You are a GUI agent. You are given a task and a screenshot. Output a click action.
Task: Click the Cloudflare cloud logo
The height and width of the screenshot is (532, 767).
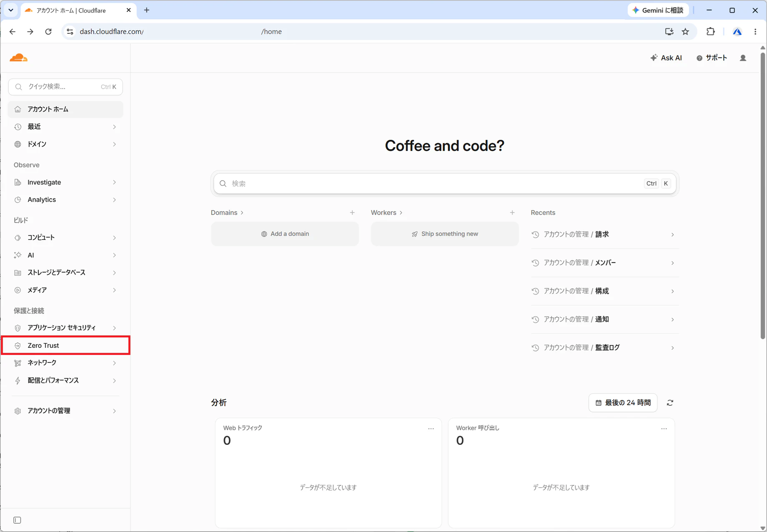[x=19, y=58]
